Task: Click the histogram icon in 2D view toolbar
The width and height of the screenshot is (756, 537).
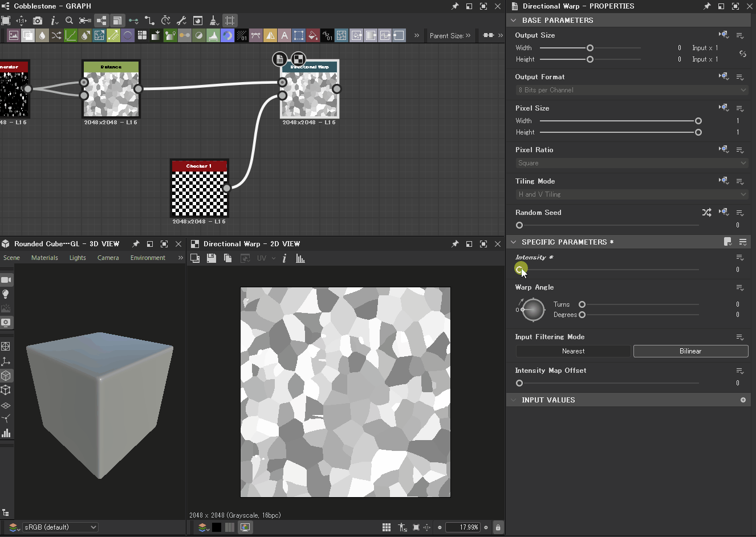Action: pos(300,258)
